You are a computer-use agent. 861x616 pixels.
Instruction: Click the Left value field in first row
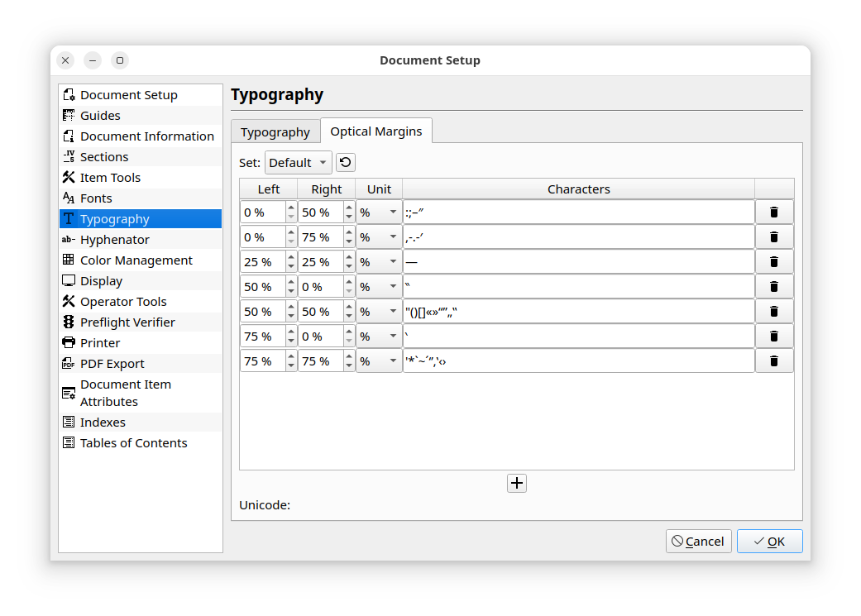(262, 212)
